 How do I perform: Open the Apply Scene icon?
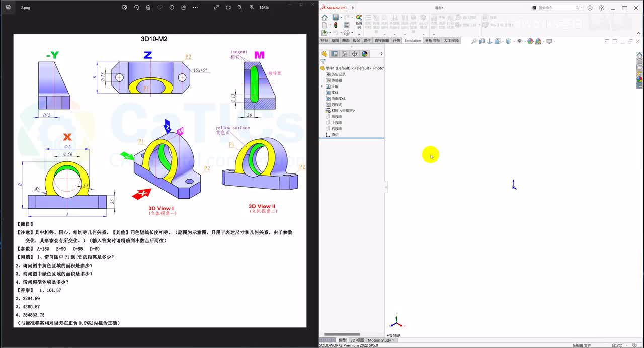(x=538, y=41)
